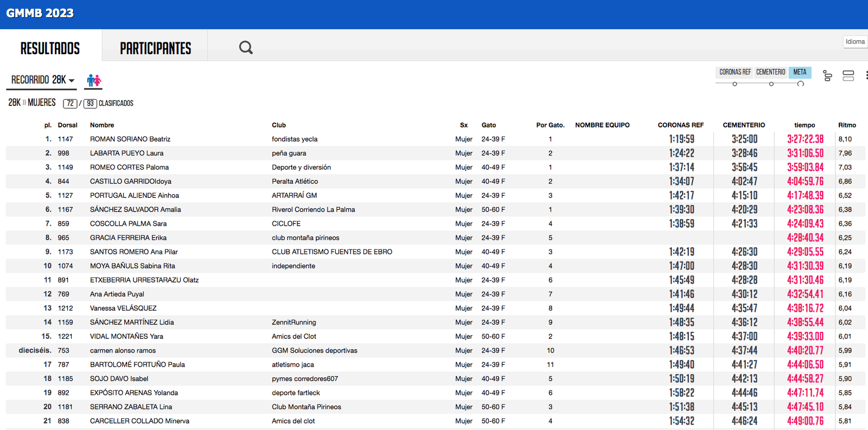Switch to the RESULTADOS tab
This screenshot has height=430, width=868.
tap(50, 48)
